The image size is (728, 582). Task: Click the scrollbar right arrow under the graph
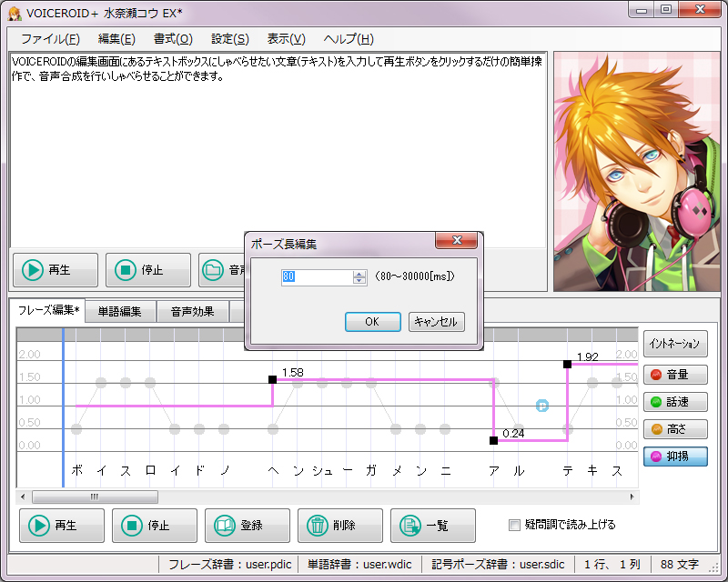point(632,497)
